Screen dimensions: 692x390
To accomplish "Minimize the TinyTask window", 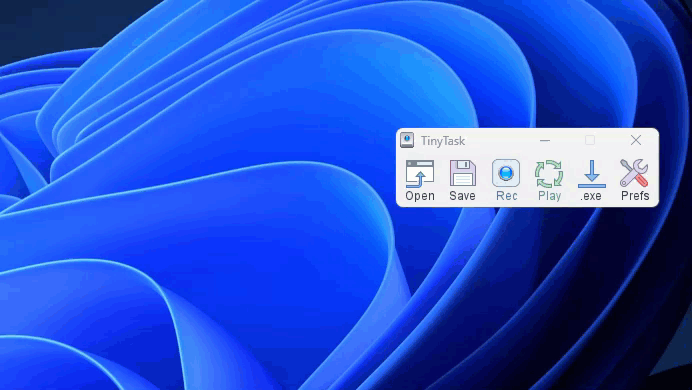I will click(545, 140).
